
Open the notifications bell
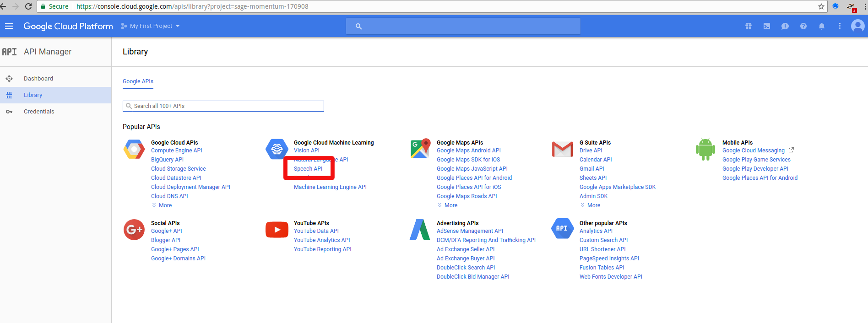tap(822, 26)
